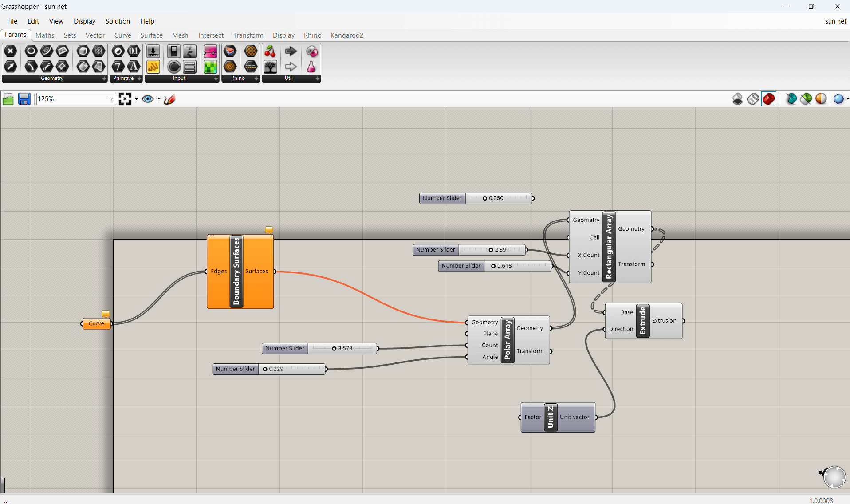
Task: Pick the cherry Cherry Picker icon in Util
Action: click(x=270, y=51)
